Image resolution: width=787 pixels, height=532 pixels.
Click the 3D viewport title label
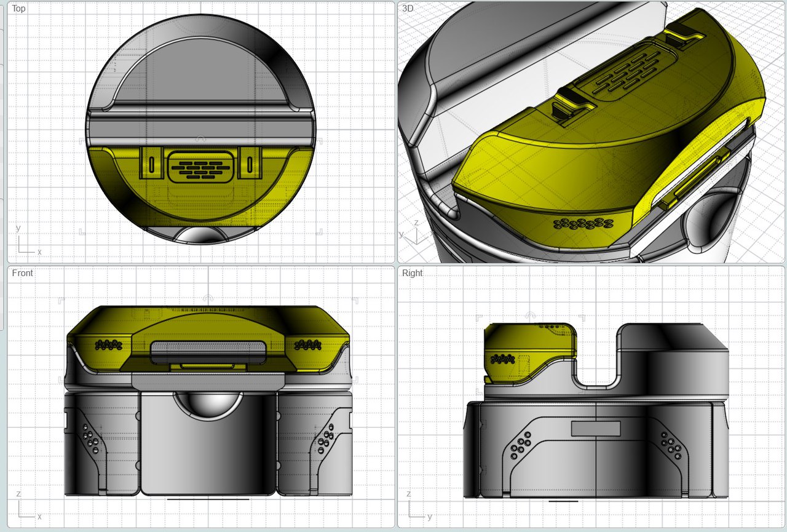tap(408, 9)
